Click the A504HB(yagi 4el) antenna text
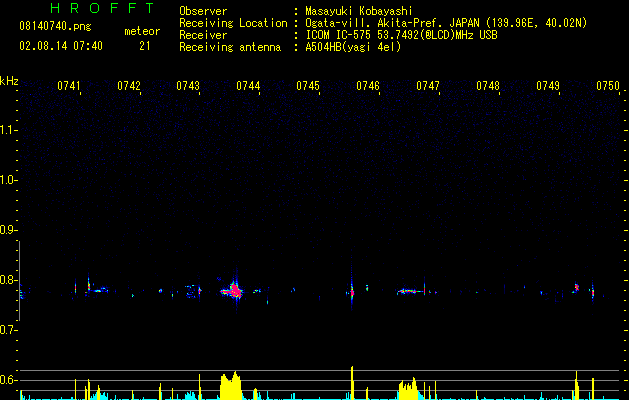 click(x=353, y=47)
